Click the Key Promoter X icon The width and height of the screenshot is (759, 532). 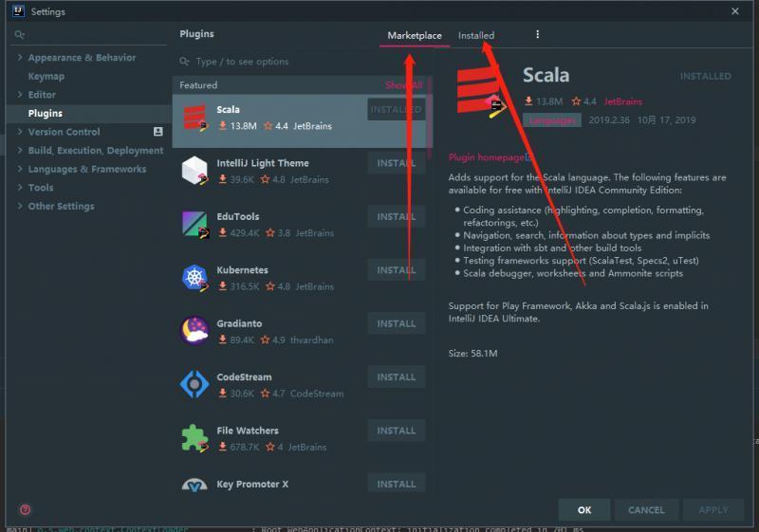click(194, 486)
